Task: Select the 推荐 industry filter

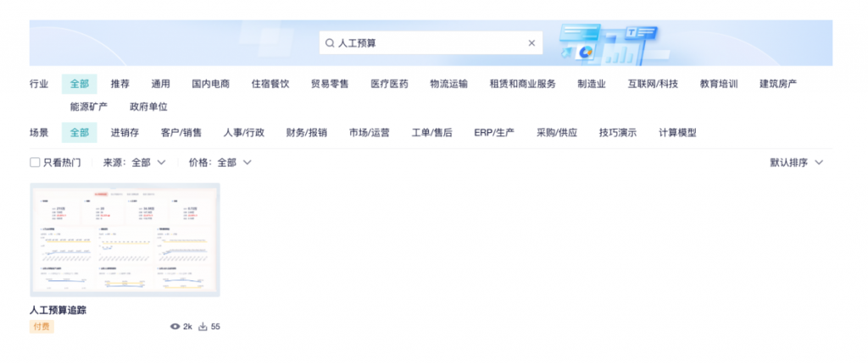Action: click(x=120, y=84)
